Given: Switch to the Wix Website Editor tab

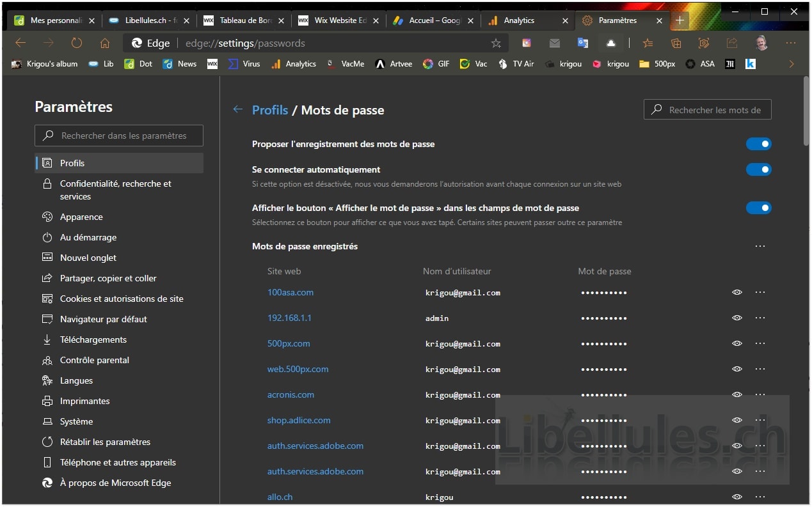Looking at the screenshot, I should (x=338, y=20).
